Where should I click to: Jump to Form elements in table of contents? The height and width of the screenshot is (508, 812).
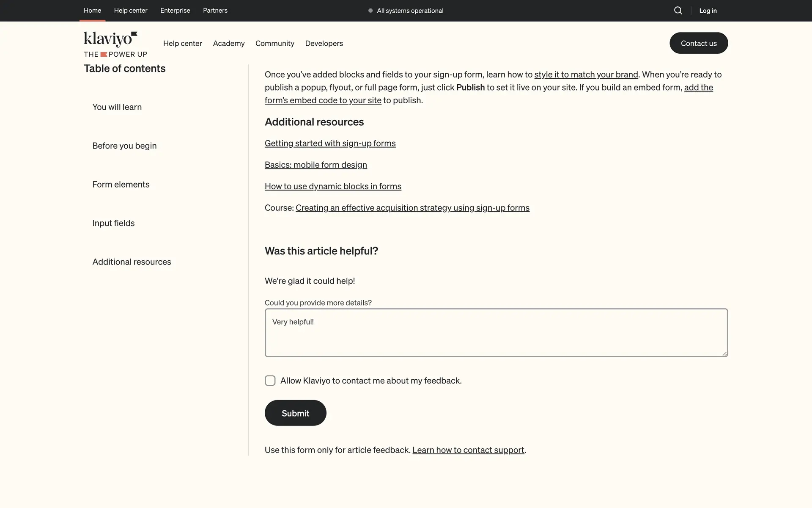tap(121, 185)
